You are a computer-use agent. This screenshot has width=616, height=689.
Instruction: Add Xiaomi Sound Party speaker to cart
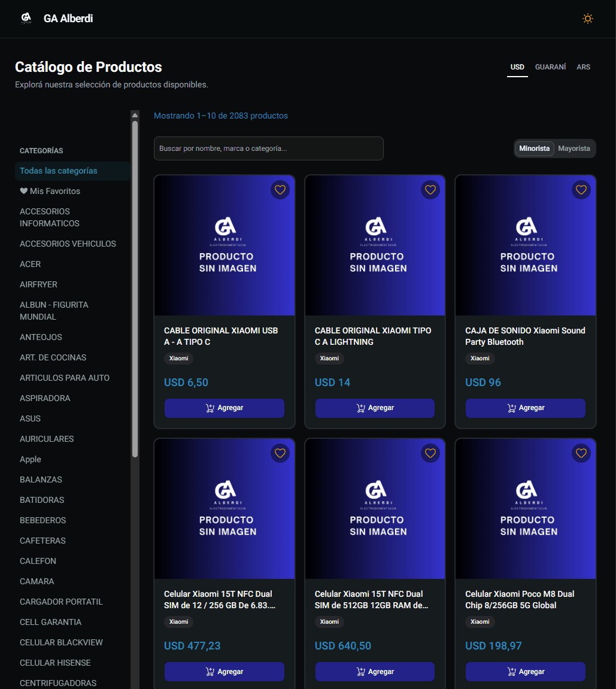526,408
